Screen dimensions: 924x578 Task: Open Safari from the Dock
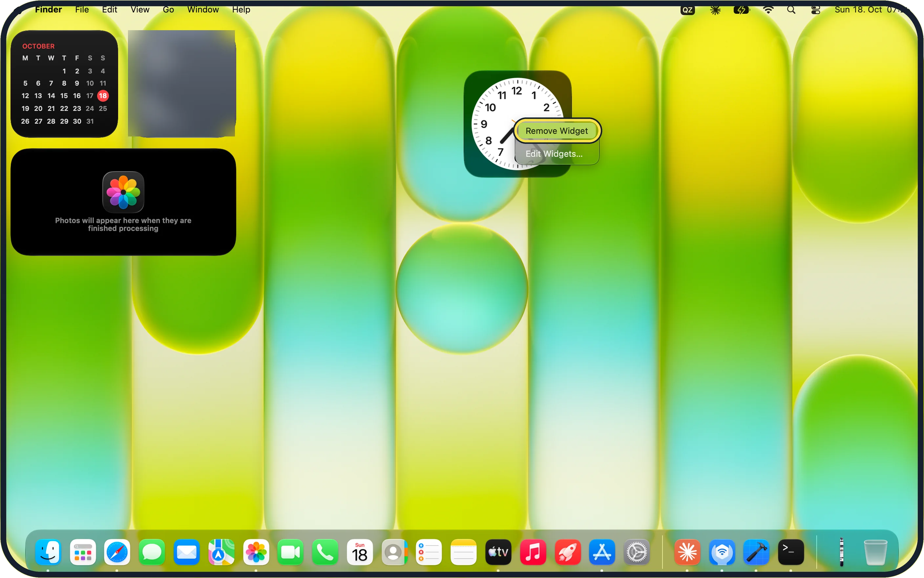click(x=117, y=552)
